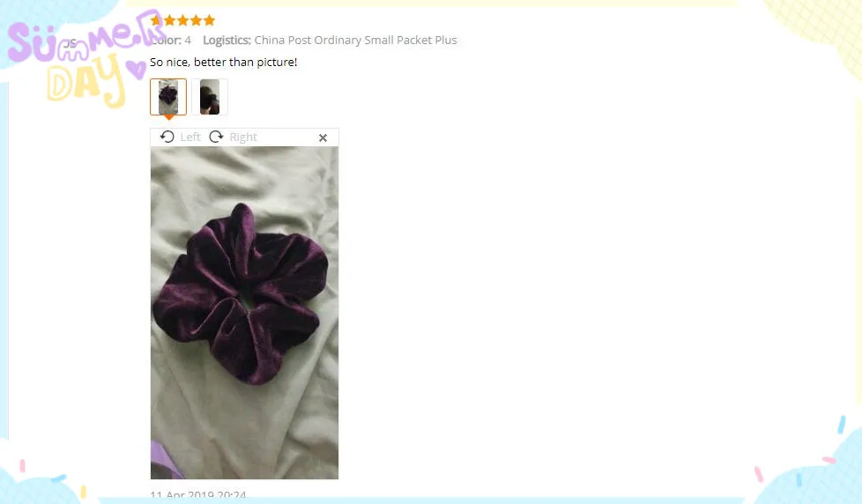The width and height of the screenshot is (862, 504).
Task: Click the third orange rating star
Action: click(x=182, y=20)
